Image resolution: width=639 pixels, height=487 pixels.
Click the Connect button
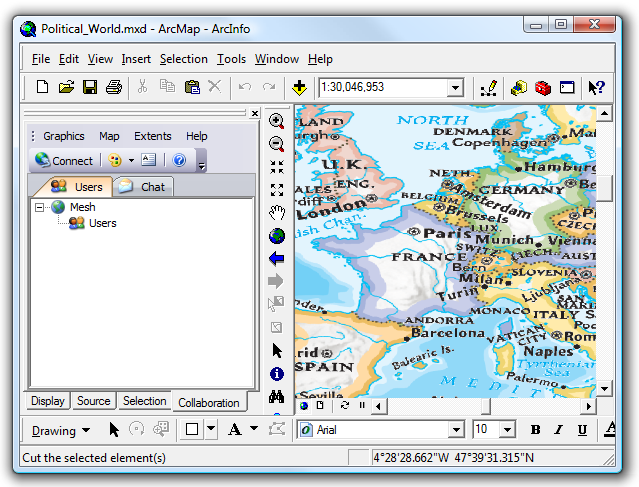click(64, 160)
